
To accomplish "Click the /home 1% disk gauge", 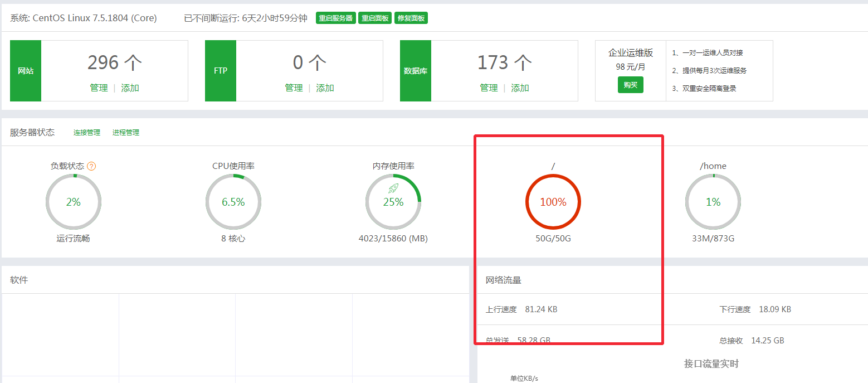I will pos(713,202).
